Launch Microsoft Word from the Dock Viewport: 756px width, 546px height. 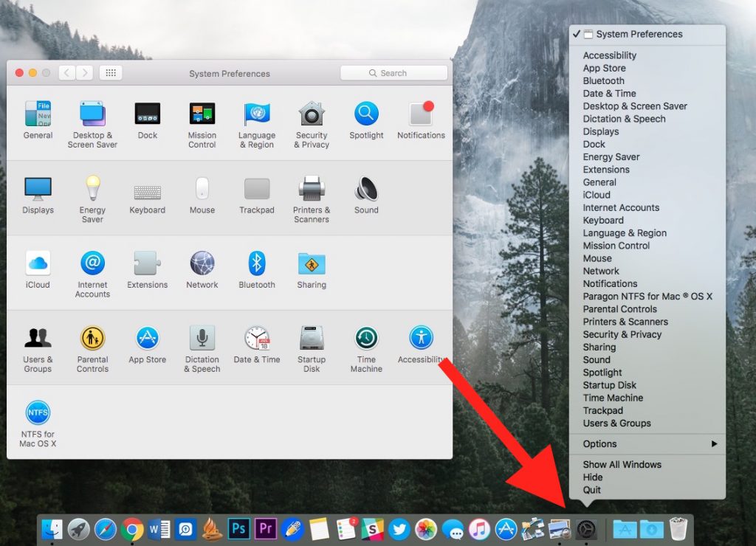point(159,530)
